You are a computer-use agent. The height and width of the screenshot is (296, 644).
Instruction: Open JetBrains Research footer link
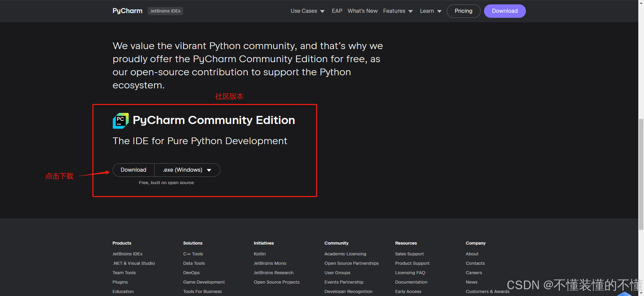click(274, 273)
